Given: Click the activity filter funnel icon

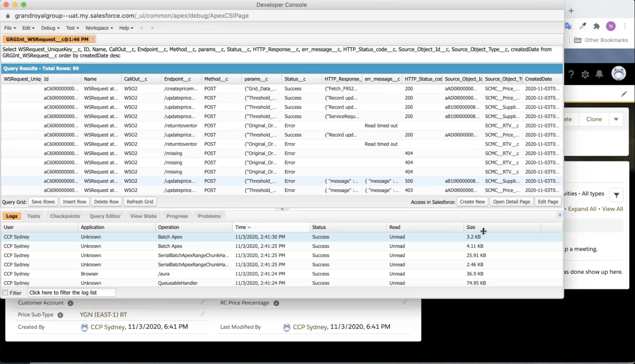Looking at the screenshot, I should pos(616,195).
